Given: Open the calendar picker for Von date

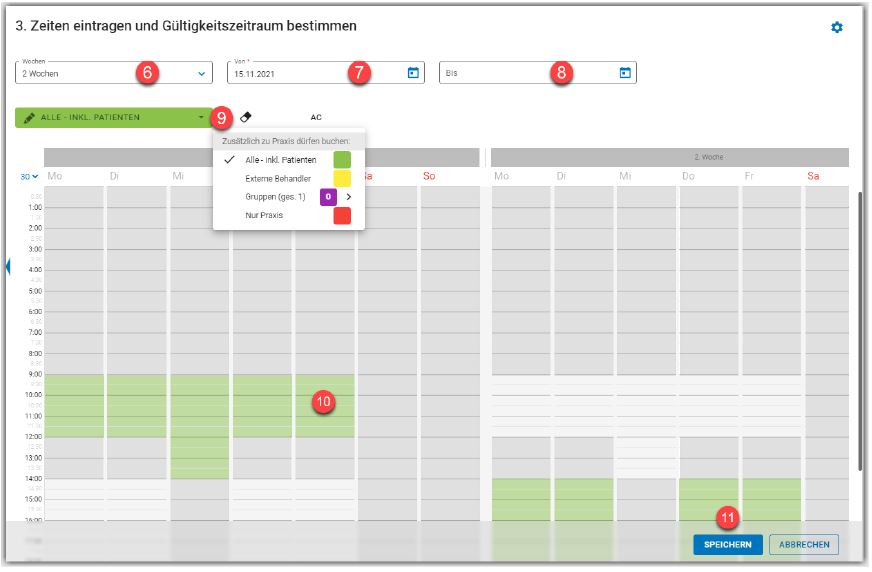Looking at the screenshot, I should [x=413, y=73].
